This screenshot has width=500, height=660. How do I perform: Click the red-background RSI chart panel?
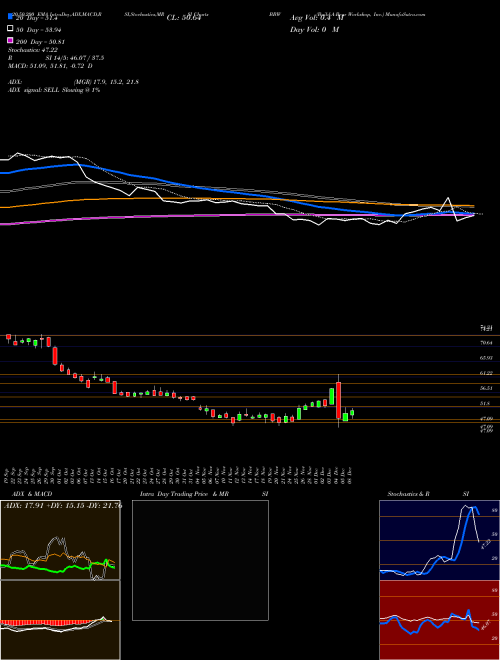pos(439,620)
